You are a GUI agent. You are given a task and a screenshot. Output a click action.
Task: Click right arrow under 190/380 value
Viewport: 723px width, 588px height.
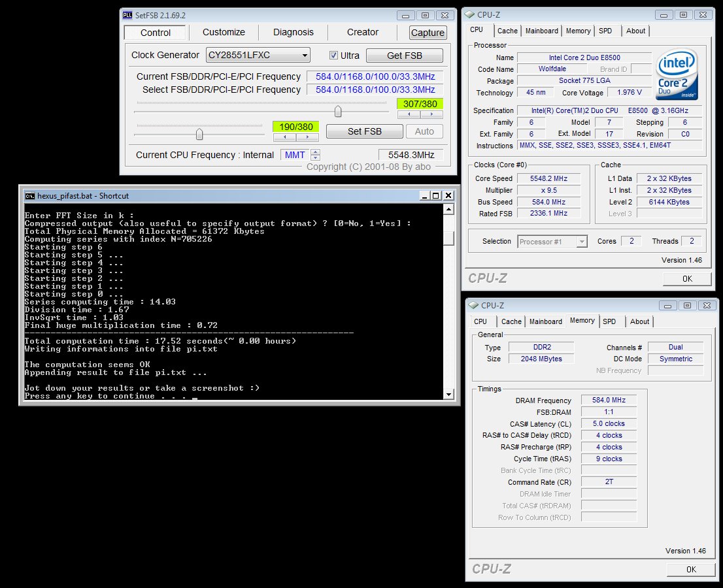(x=307, y=137)
